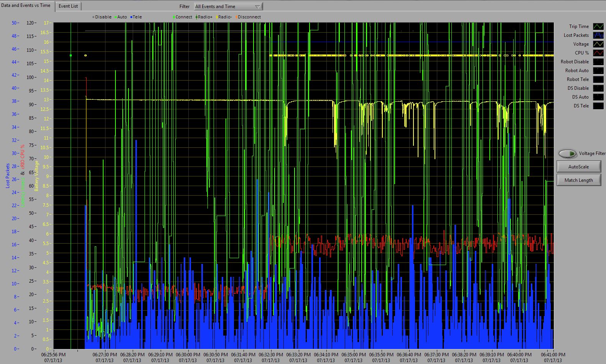
Task: Click the Filter label text
Action: [184, 7]
